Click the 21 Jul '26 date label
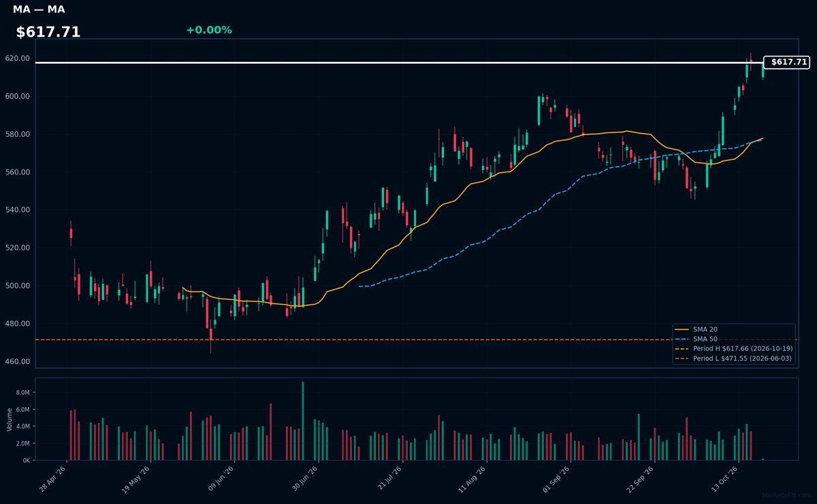The height and width of the screenshot is (504, 817). pyautogui.click(x=388, y=479)
